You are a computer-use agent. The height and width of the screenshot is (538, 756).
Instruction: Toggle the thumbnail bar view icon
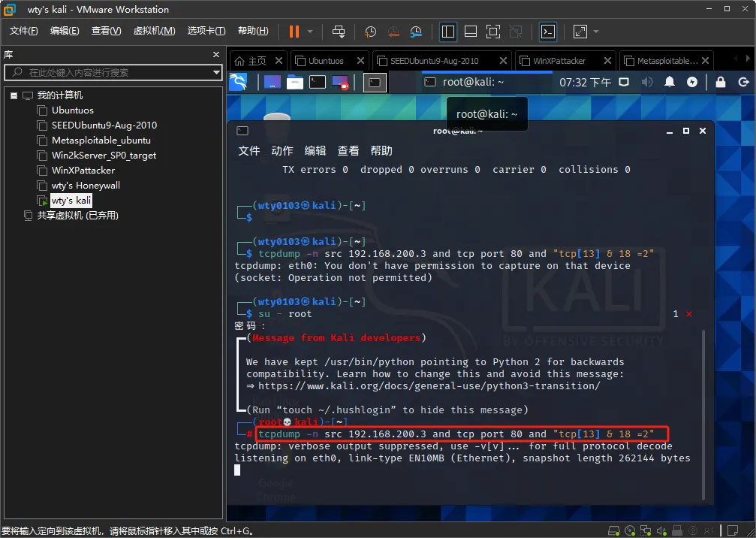click(x=471, y=32)
